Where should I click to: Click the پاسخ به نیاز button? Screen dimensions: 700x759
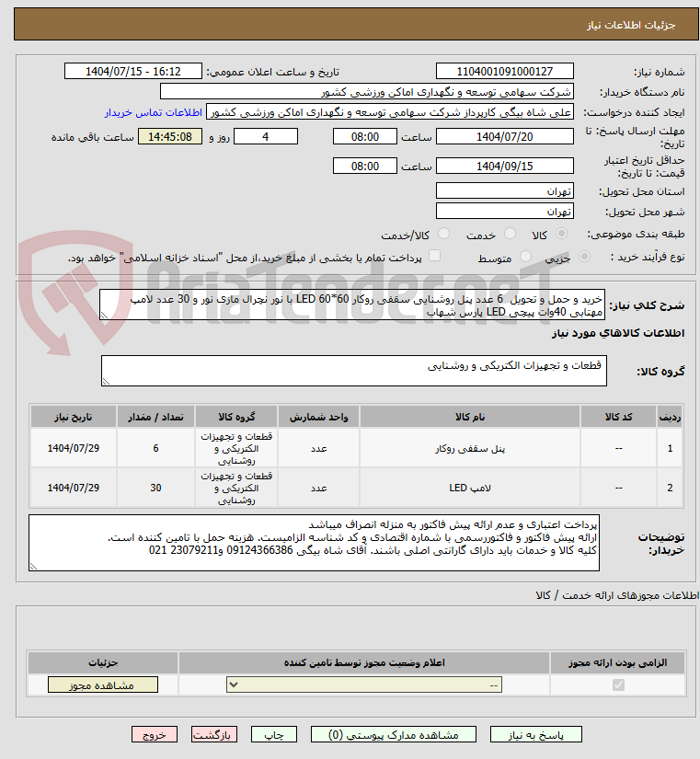click(x=536, y=735)
